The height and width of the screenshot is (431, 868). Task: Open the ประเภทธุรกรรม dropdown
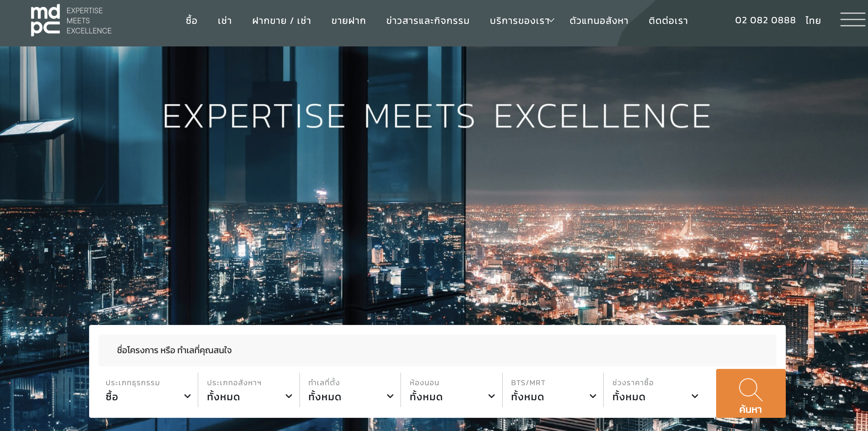148,390
